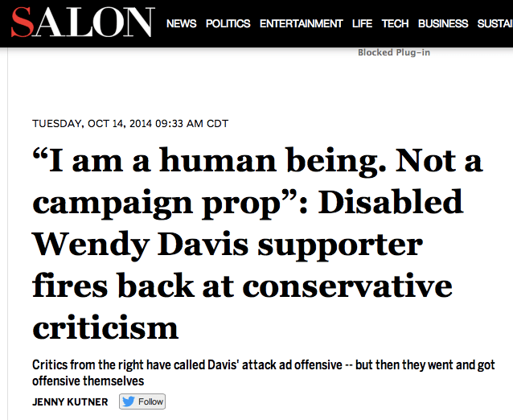
Task: Click the article subheading text
Action: tap(263, 373)
